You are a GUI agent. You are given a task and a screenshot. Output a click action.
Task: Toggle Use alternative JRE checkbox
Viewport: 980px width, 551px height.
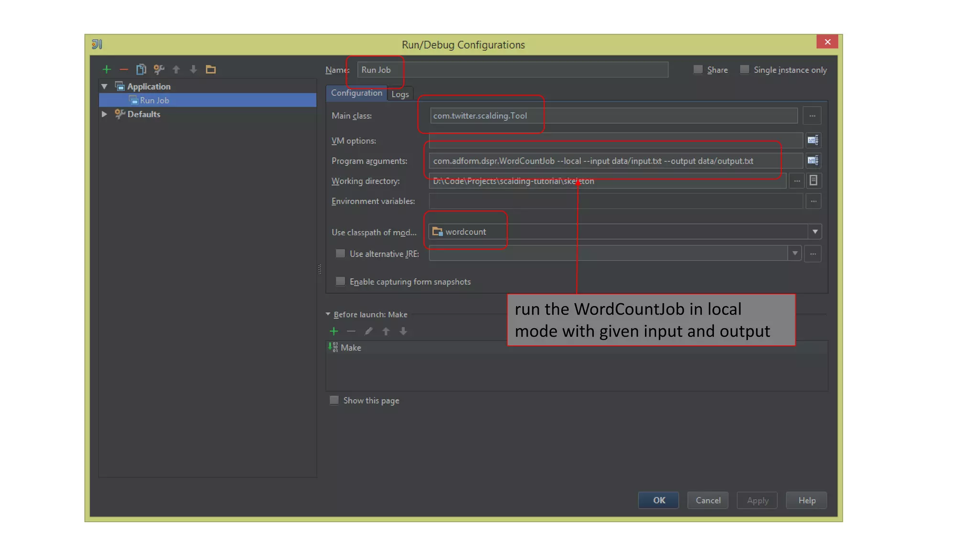pos(340,253)
